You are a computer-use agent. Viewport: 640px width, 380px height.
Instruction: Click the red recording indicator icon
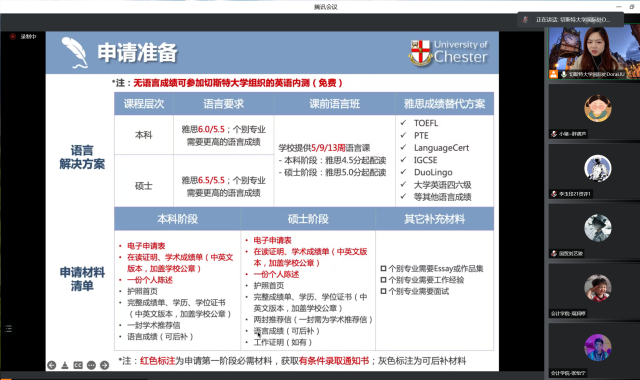click(x=13, y=36)
